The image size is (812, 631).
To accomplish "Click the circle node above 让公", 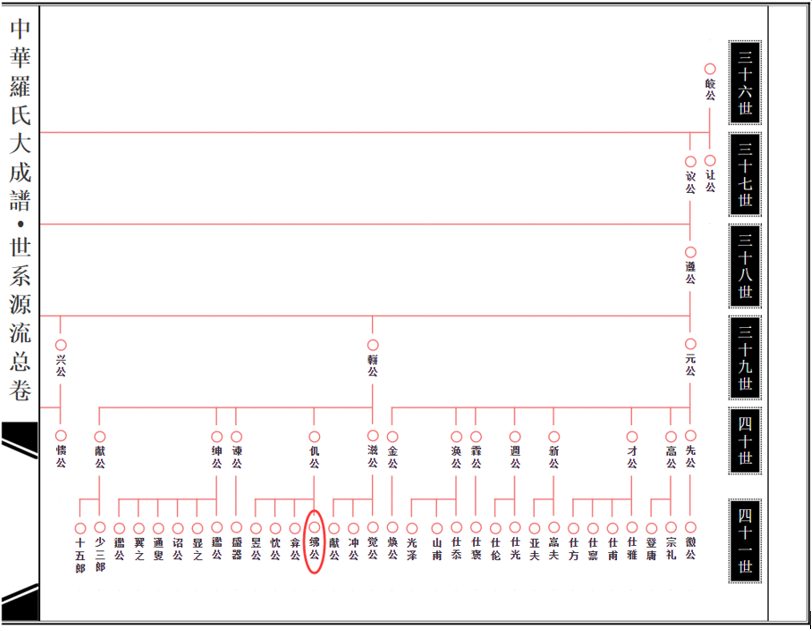I will (x=710, y=160).
